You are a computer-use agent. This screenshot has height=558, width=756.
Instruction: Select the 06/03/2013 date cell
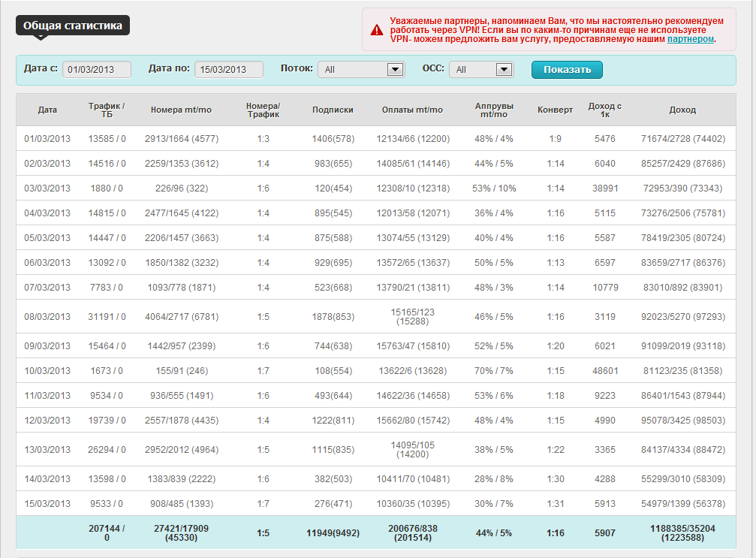(47, 263)
